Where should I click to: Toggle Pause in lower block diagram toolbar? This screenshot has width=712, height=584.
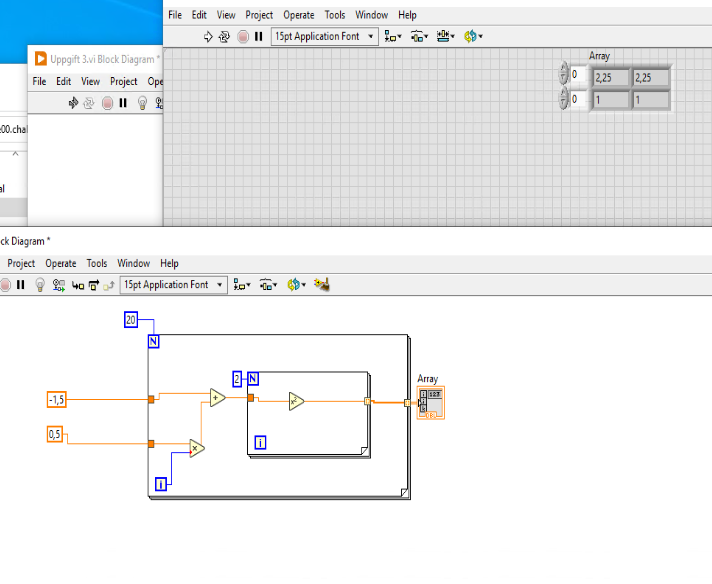coord(20,285)
